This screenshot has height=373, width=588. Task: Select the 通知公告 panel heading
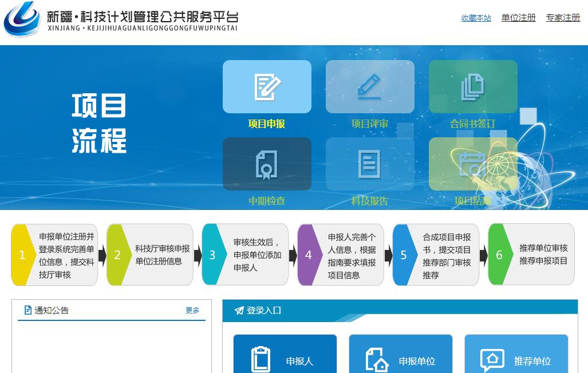tap(51, 311)
